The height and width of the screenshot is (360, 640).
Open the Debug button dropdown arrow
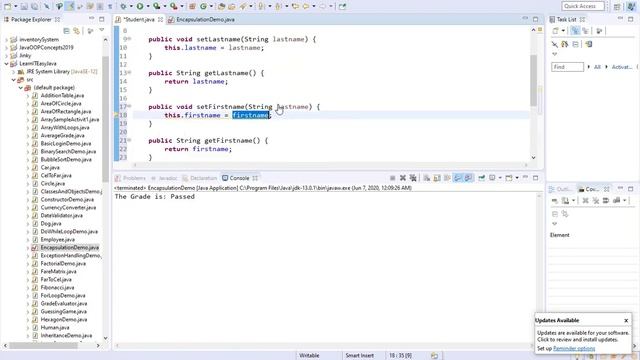coord(131,7)
